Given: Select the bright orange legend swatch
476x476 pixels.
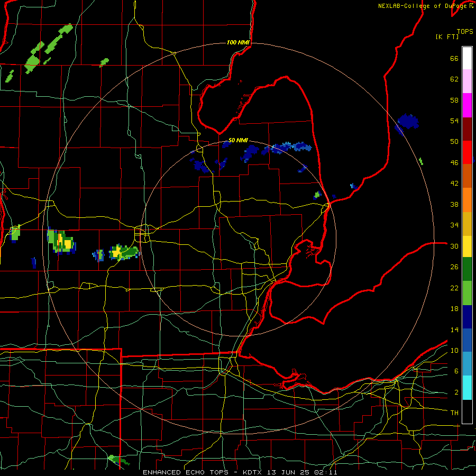Looking at the screenshot, I should (x=467, y=200).
